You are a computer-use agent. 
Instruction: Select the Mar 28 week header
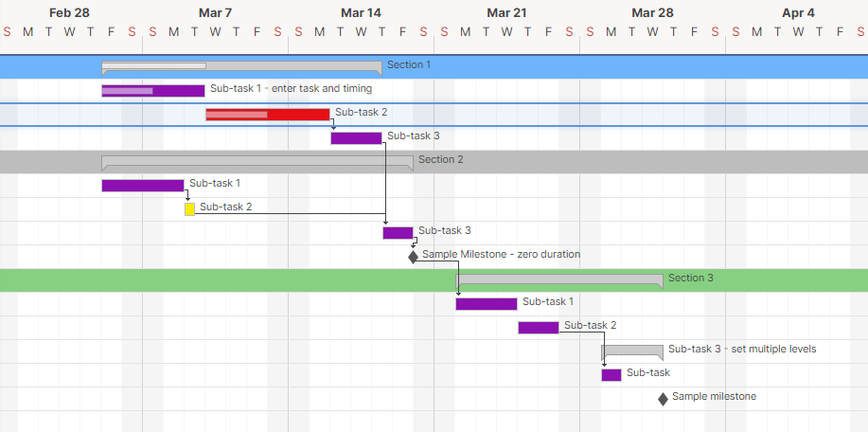click(x=652, y=13)
